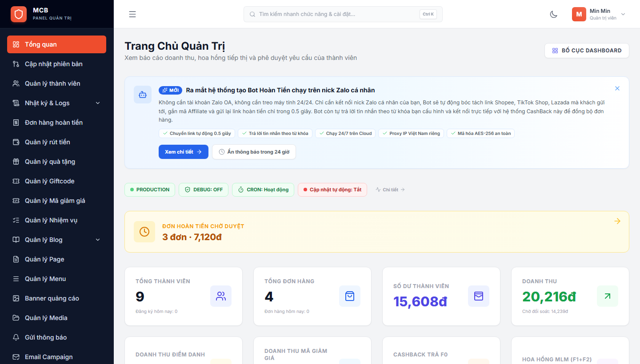Screen dimensions: 640x364
Task: Go to Quản lý Menu
Action: pos(57,279)
